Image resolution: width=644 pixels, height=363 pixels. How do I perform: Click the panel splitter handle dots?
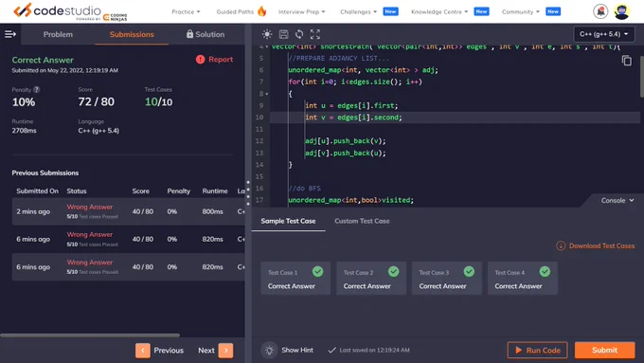click(x=248, y=192)
